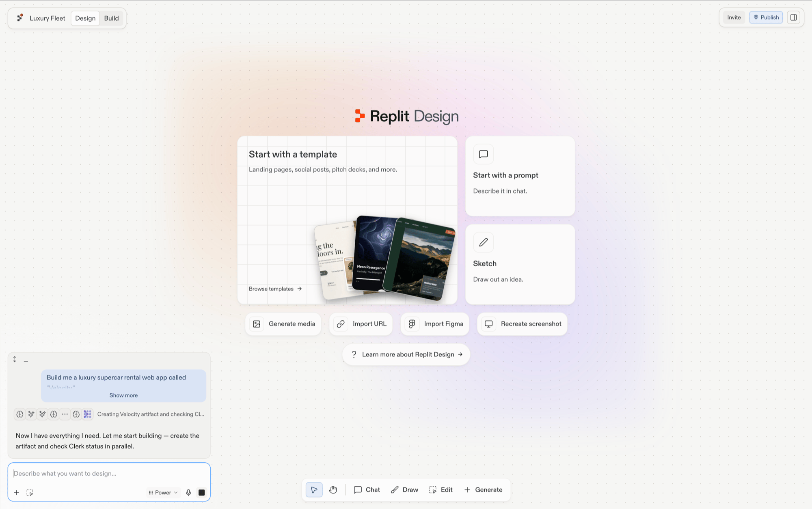Select the hand pan tool
The height and width of the screenshot is (509, 812).
pos(333,490)
